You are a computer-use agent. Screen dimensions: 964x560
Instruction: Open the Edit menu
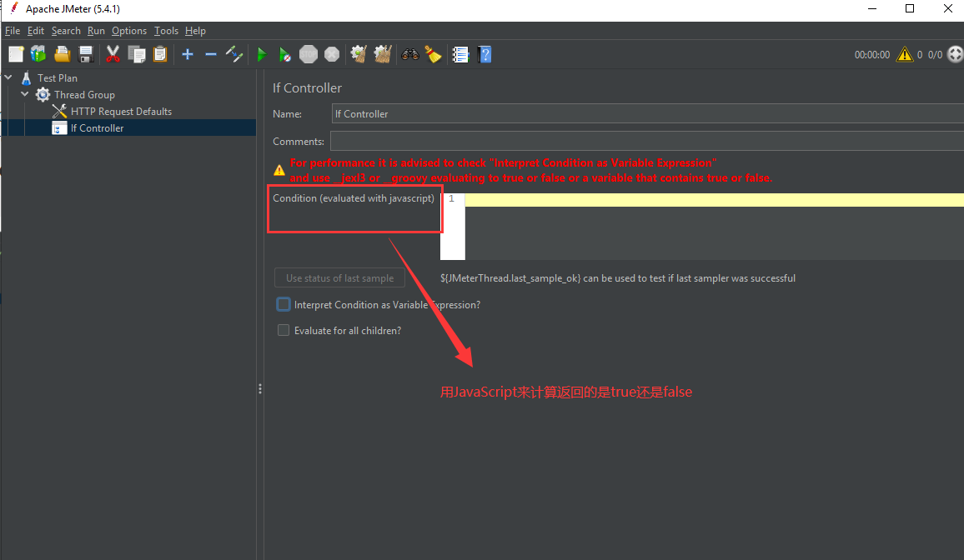click(36, 31)
